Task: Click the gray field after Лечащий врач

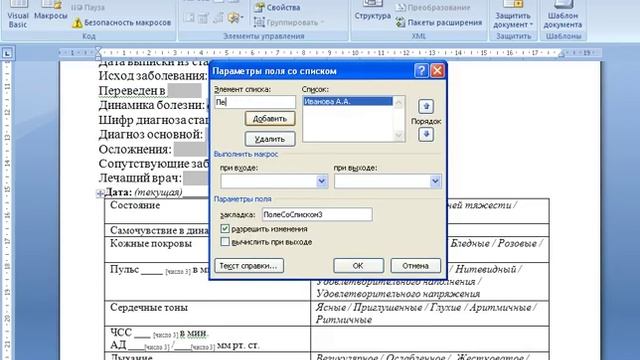Action: point(196,178)
